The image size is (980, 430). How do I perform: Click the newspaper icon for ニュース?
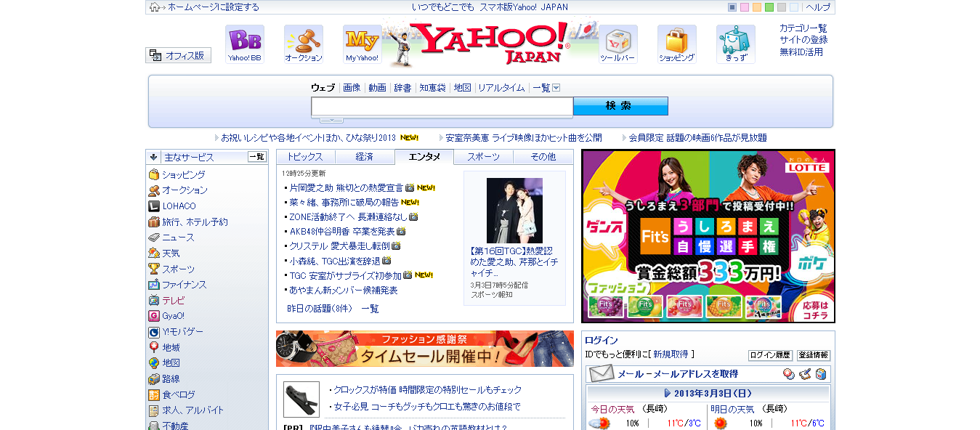pos(154,238)
